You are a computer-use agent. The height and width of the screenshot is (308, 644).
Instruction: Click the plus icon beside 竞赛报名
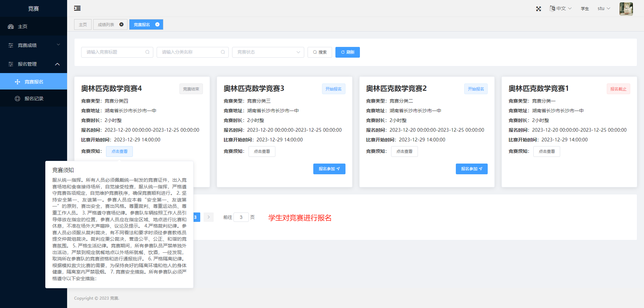pyautogui.click(x=17, y=81)
